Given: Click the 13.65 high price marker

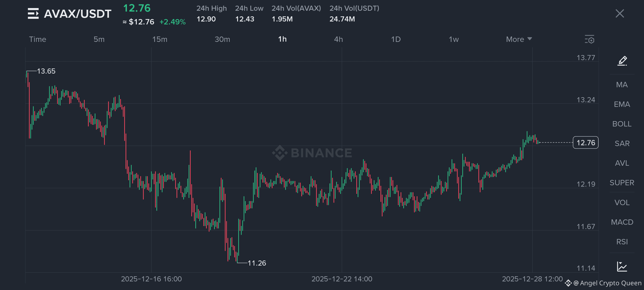Looking at the screenshot, I should (x=46, y=71).
